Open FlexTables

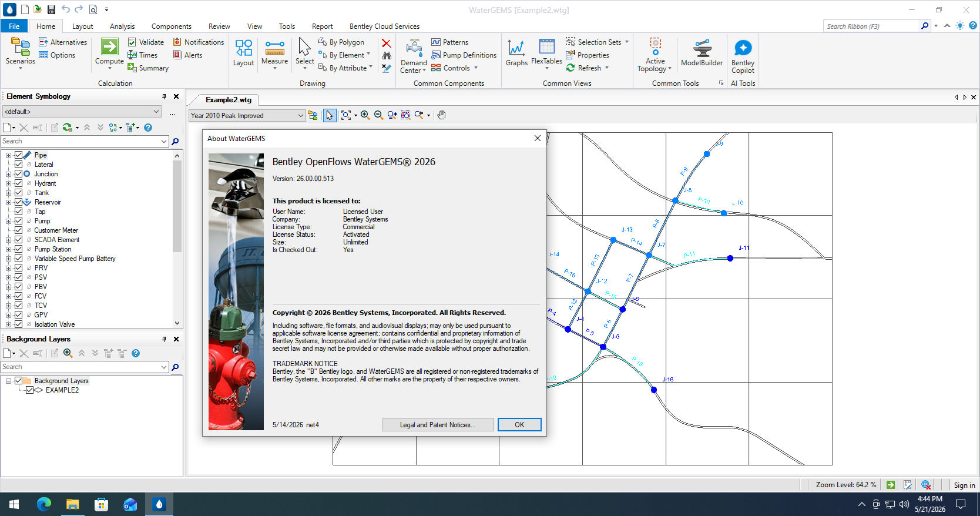546,53
